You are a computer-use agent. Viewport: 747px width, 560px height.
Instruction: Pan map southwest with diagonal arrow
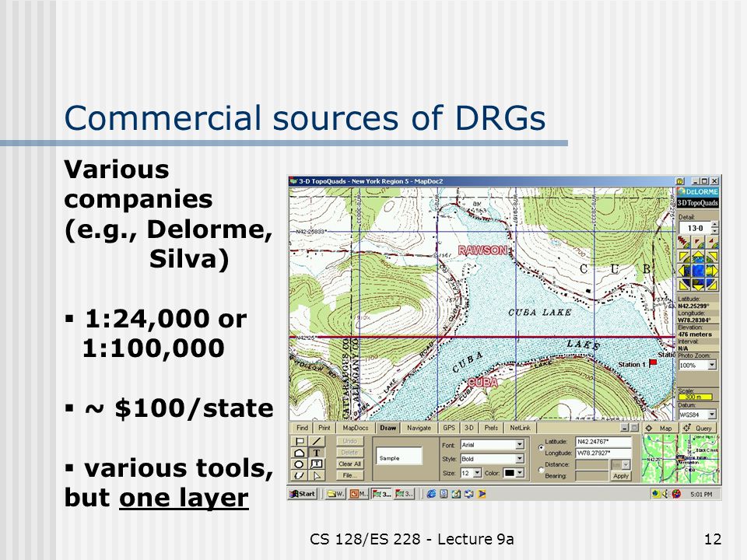[685, 285]
